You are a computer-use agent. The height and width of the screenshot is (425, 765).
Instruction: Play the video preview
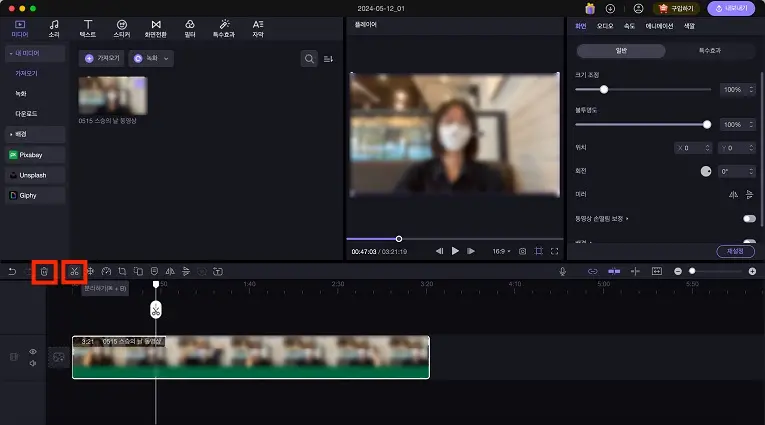point(455,251)
